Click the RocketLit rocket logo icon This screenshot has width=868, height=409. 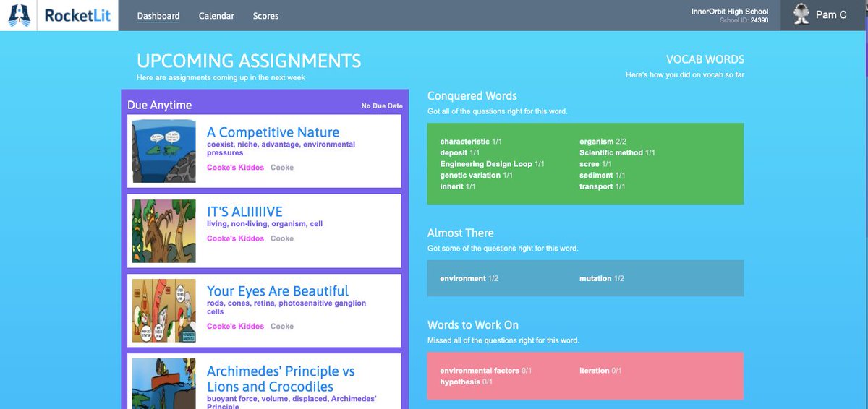click(x=20, y=15)
